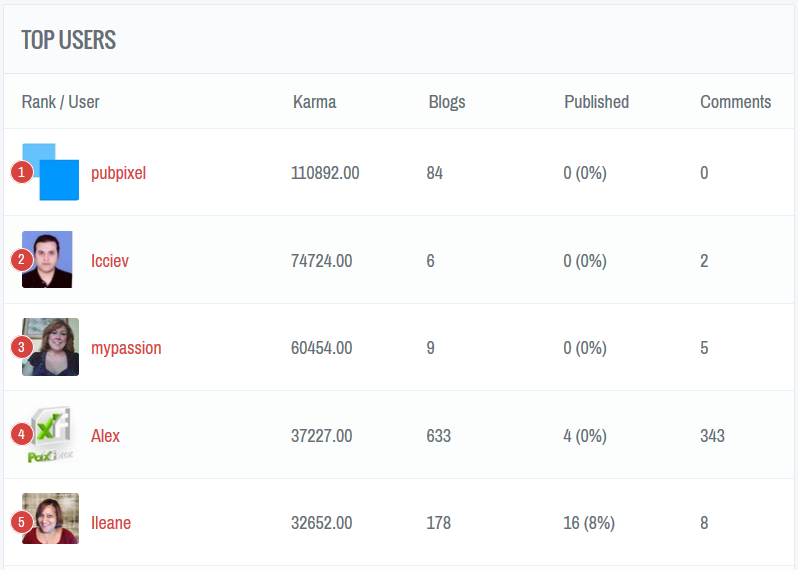Open lcciev's profile photo
This screenshot has height=570, width=798.
tap(50, 260)
